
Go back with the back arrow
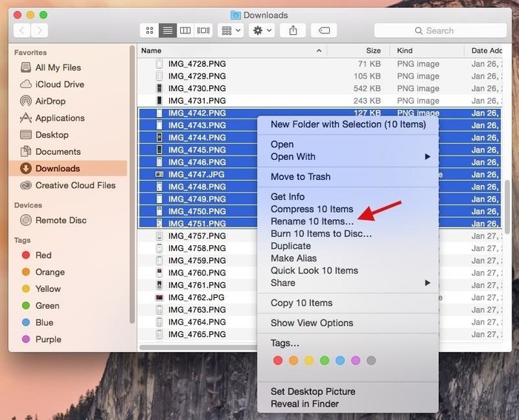pos(22,30)
